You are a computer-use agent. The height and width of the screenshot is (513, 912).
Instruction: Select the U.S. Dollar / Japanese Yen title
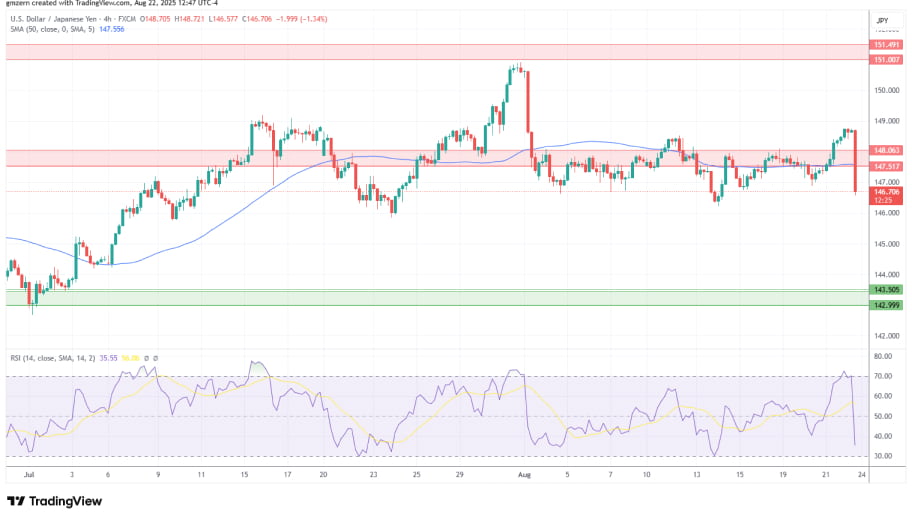point(55,19)
